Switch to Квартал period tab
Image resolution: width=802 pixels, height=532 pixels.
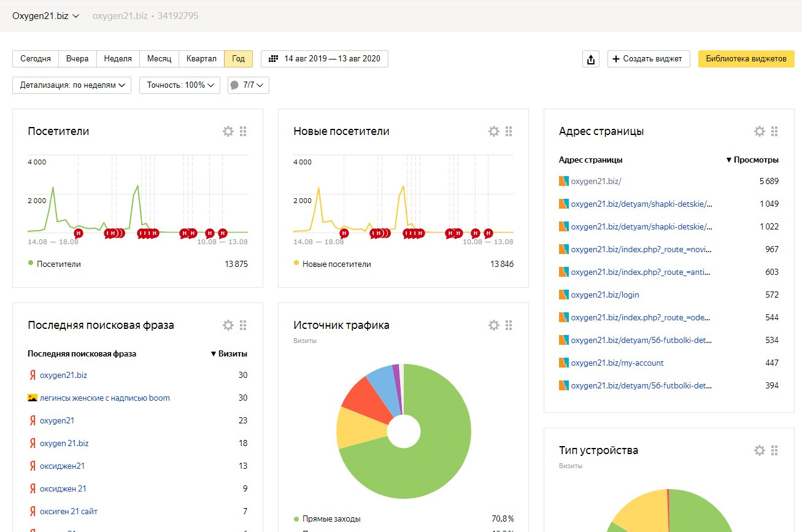[x=201, y=59]
